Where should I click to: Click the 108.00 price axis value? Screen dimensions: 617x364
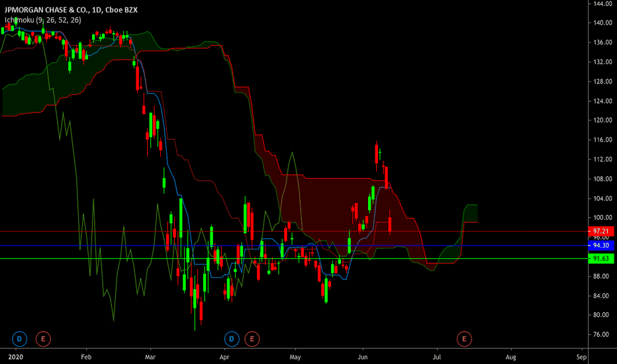click(603, 179)
